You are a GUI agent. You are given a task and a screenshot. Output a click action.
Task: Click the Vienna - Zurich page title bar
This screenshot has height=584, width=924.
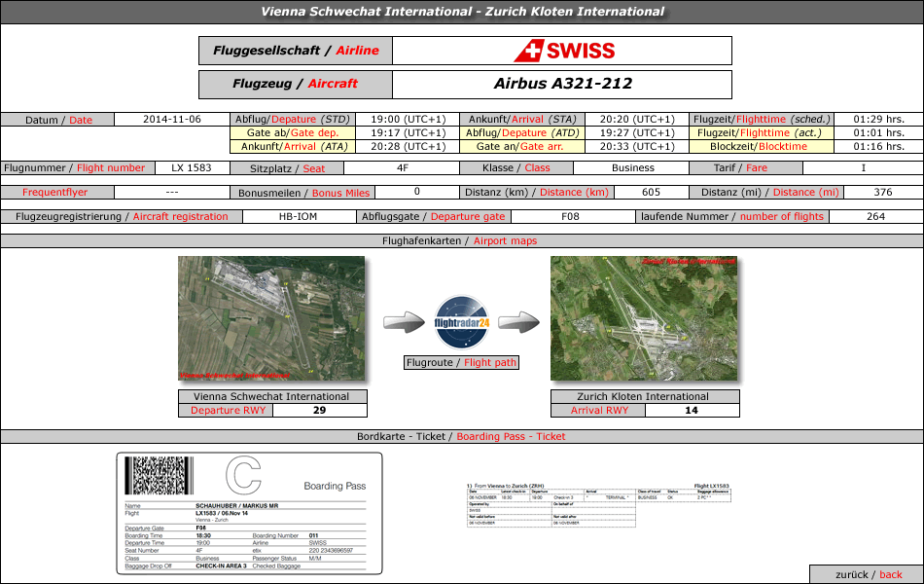(x=462, y=12)
